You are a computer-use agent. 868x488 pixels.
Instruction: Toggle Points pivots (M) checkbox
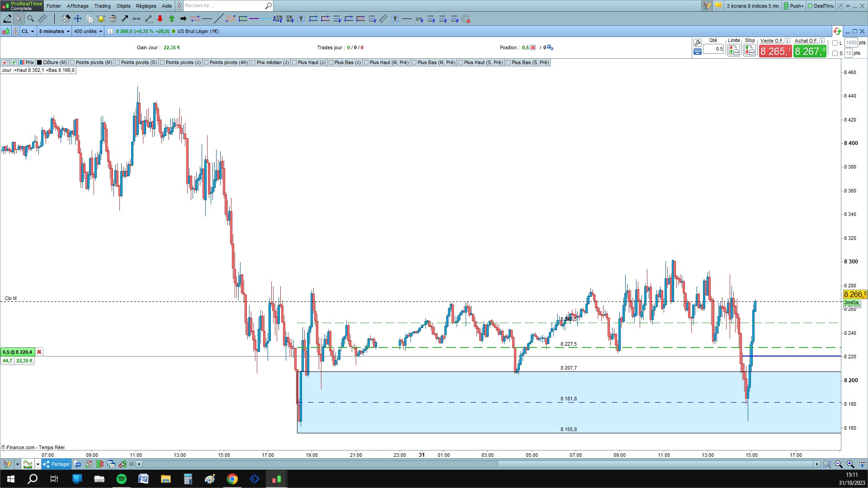pyautogui.click(x=73, y=62)
